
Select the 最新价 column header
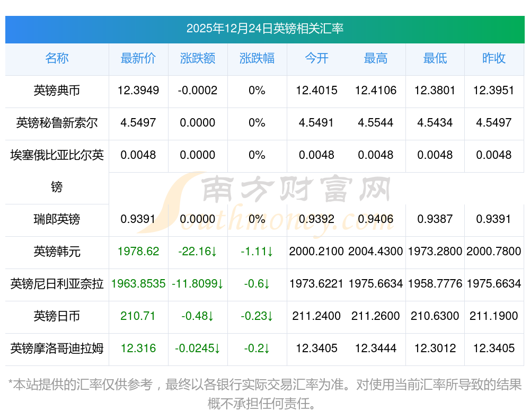point(138,58)
